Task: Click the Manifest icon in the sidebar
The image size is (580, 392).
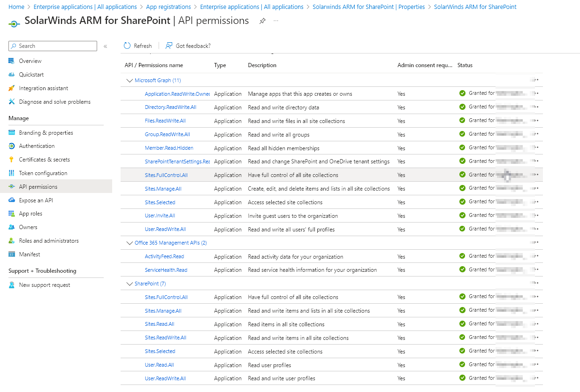Action: click(x=12, y=254)
